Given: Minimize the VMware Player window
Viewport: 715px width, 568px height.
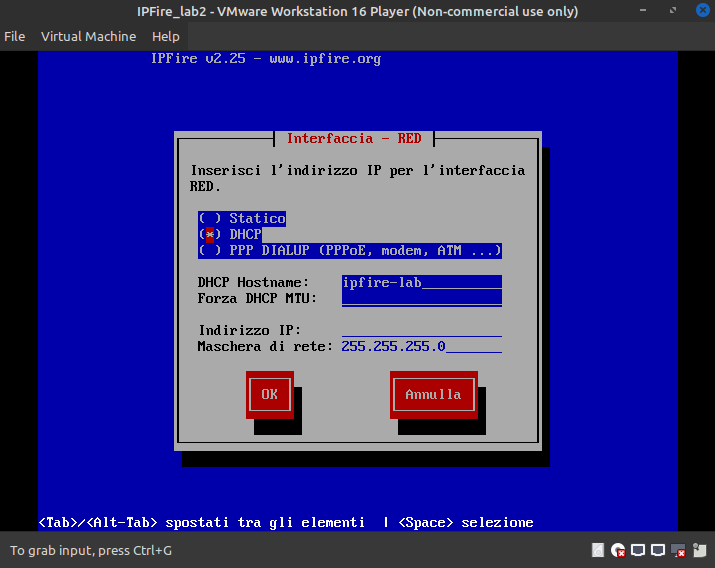Looking at the screenshot, I should tap(643, 10).
